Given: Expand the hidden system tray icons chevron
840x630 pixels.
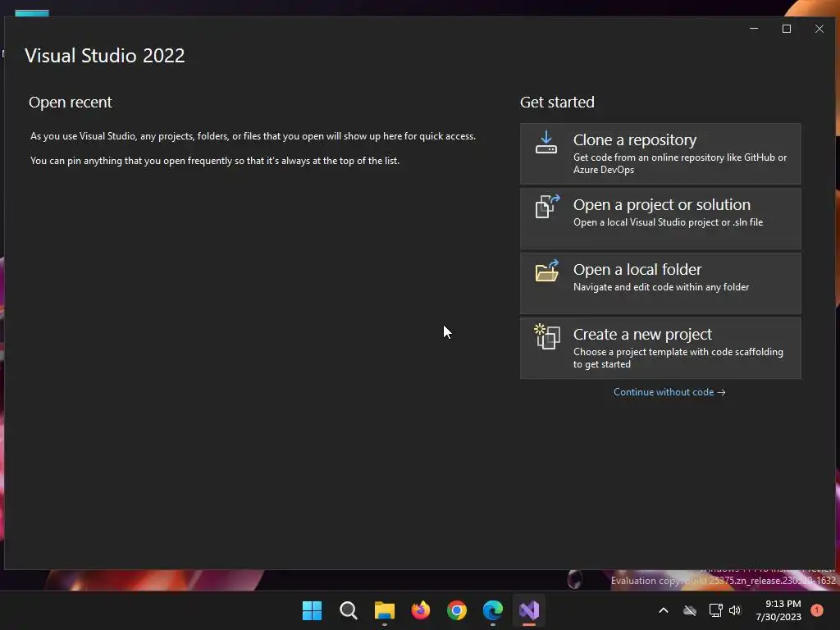Looking at the screenshot, I should coord(663,610).
